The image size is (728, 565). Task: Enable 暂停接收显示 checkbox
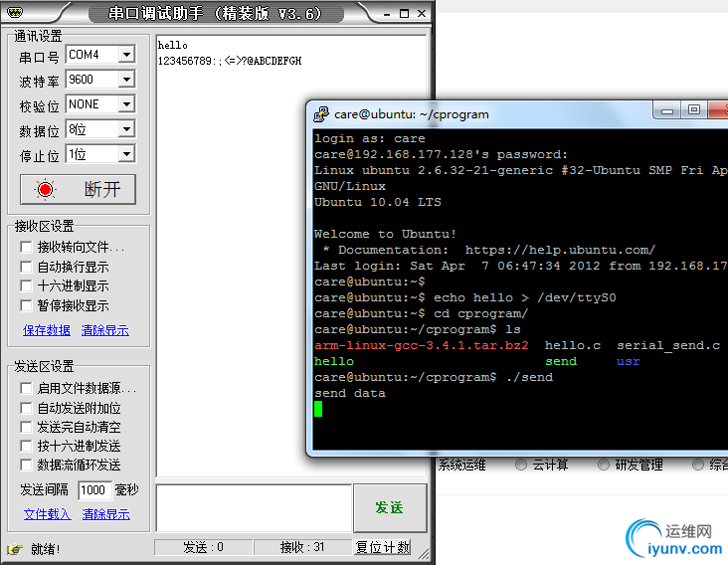click(x=26, y=305)
